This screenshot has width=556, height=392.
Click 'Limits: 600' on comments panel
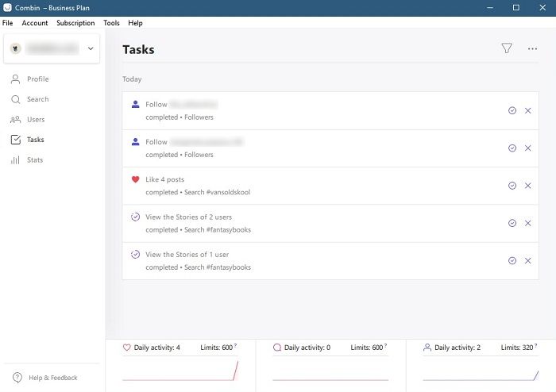[x=367, y=348]
